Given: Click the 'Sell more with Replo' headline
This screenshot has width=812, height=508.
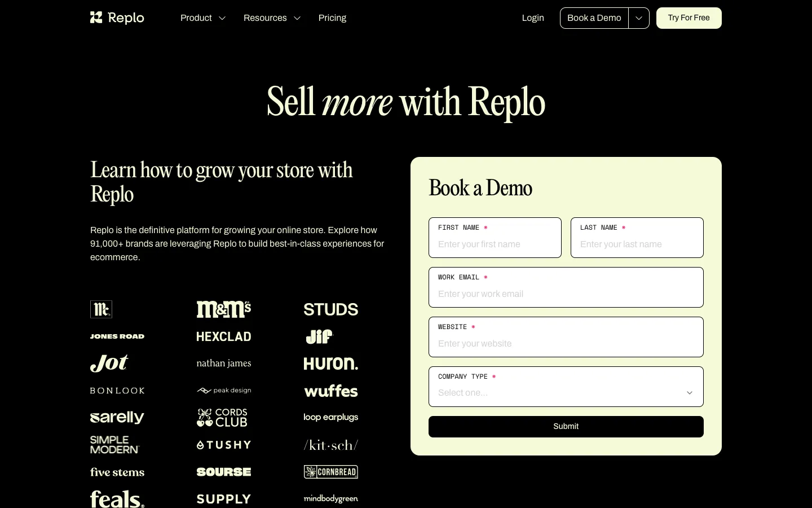Looking at the screenshot, I should [x=406, y=102].
